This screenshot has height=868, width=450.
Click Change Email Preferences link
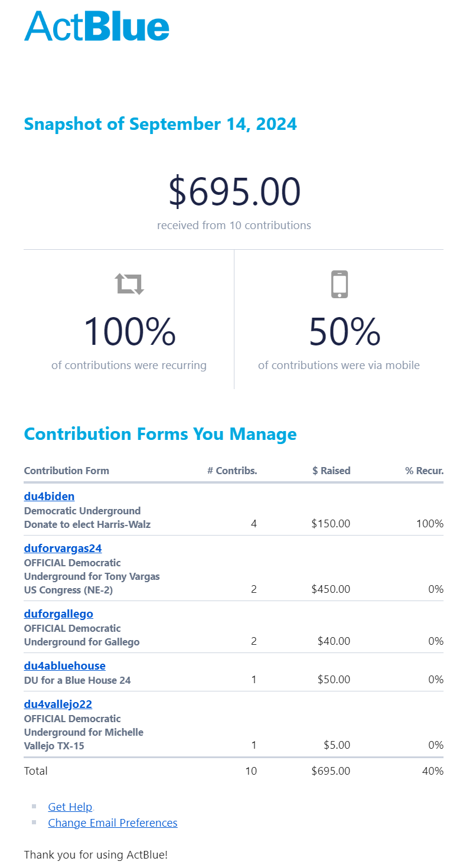[113, 823]
